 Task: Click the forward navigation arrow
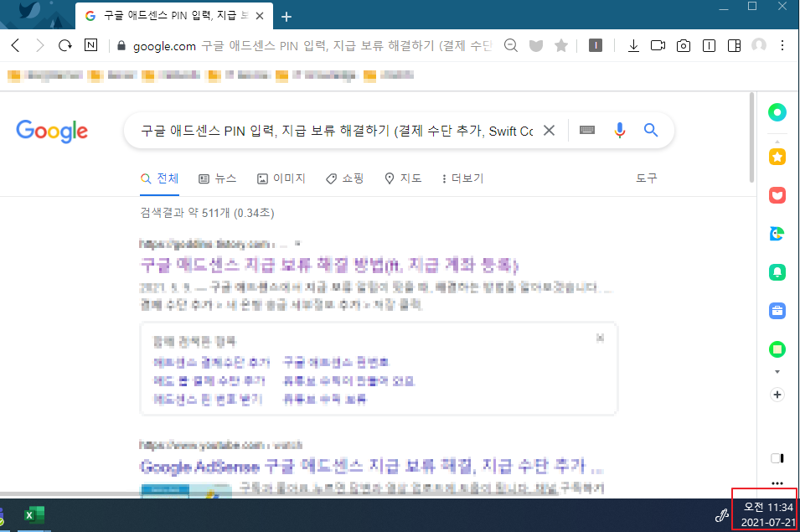[40, 45]
